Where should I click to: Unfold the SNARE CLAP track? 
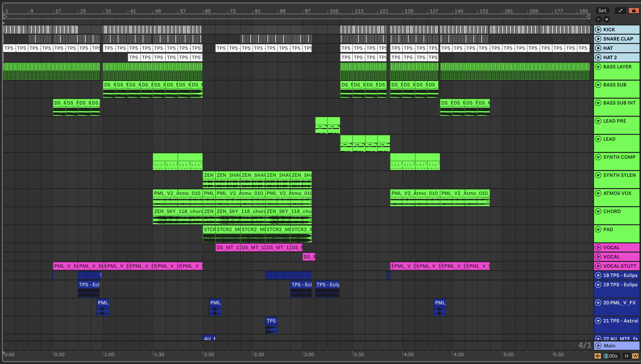pos(598,39)
